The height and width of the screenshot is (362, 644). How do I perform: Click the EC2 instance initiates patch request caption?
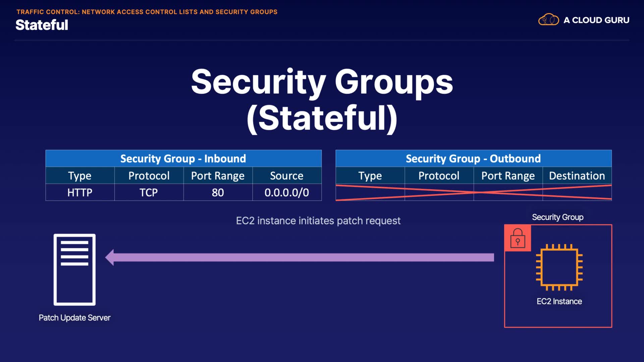[x=318, y=221]
